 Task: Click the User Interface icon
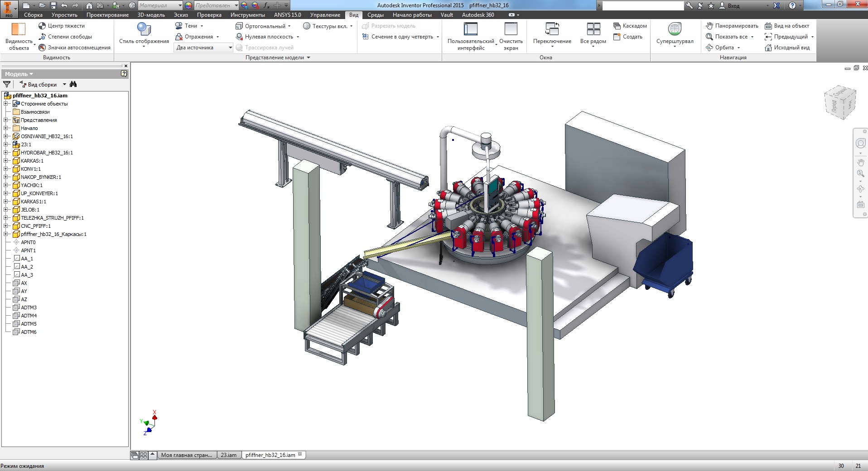(471, 29)
